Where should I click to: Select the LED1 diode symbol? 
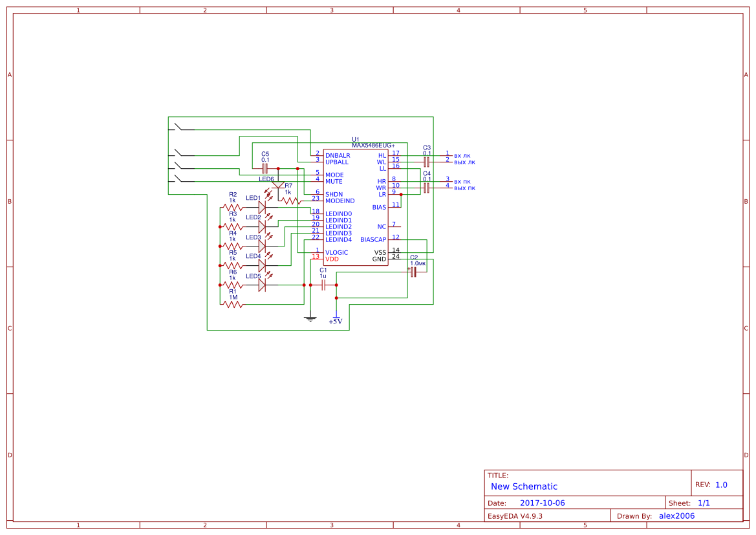(x=262, y=207)
